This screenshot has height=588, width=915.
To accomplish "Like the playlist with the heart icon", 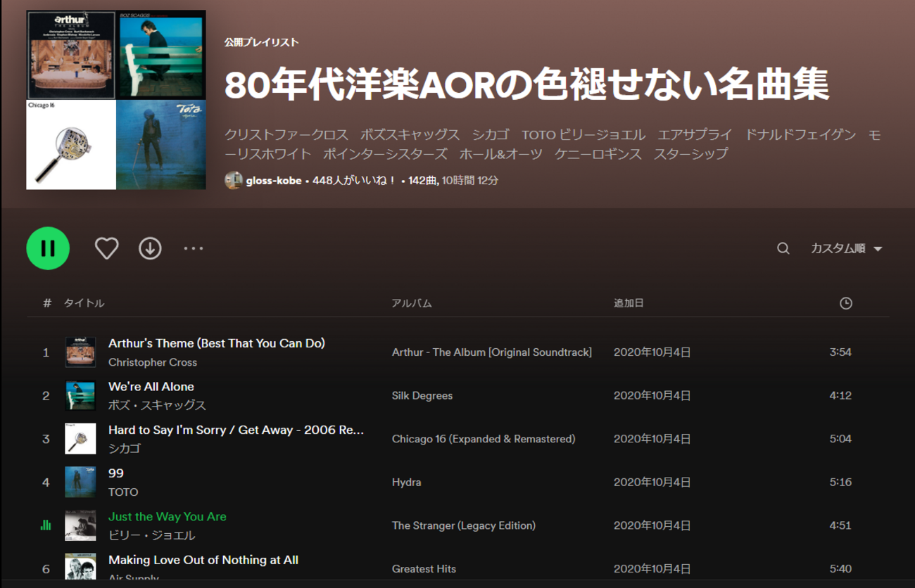I will pyautogui.click(x=107, y=248).
